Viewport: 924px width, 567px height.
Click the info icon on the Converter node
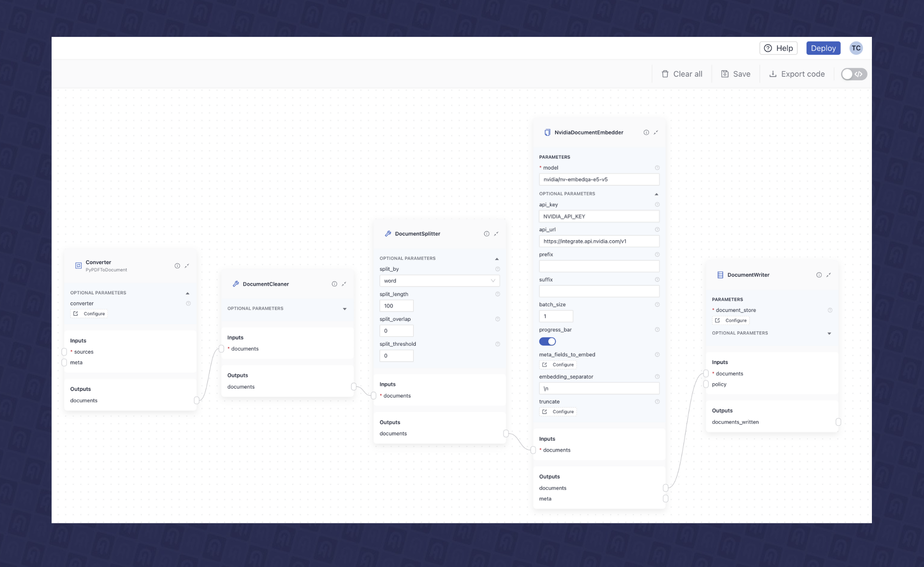[177, 266]
